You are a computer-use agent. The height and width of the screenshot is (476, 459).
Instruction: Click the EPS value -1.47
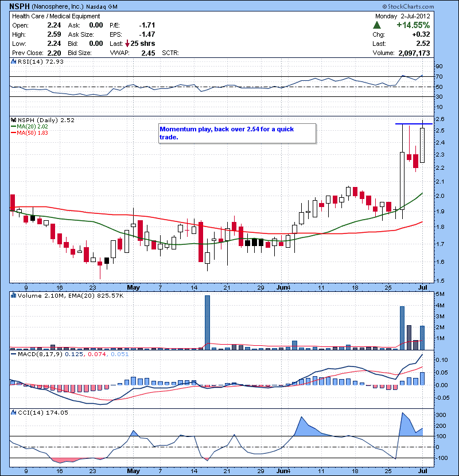tap(147, 34)
